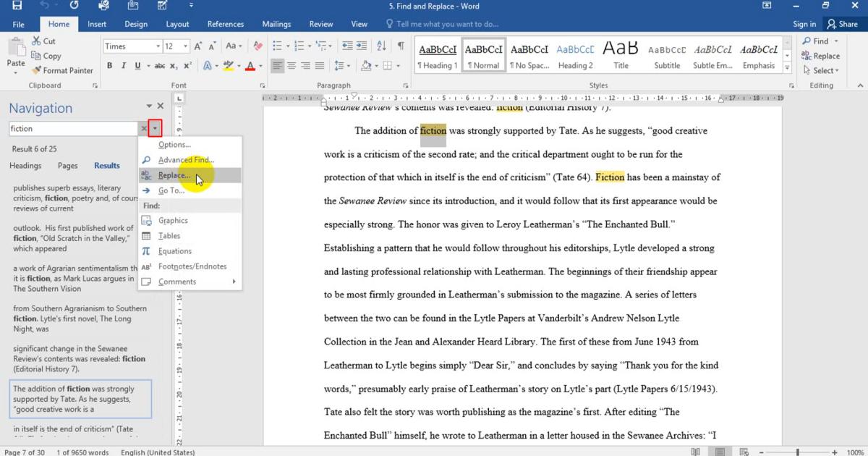868x456 pixels.
Task: Open the References ribbon tab
Action: 225,24
